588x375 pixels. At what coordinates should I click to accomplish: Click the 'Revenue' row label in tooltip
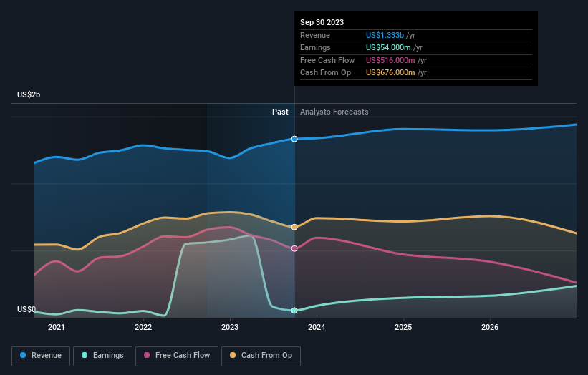(x=315, y=35)
